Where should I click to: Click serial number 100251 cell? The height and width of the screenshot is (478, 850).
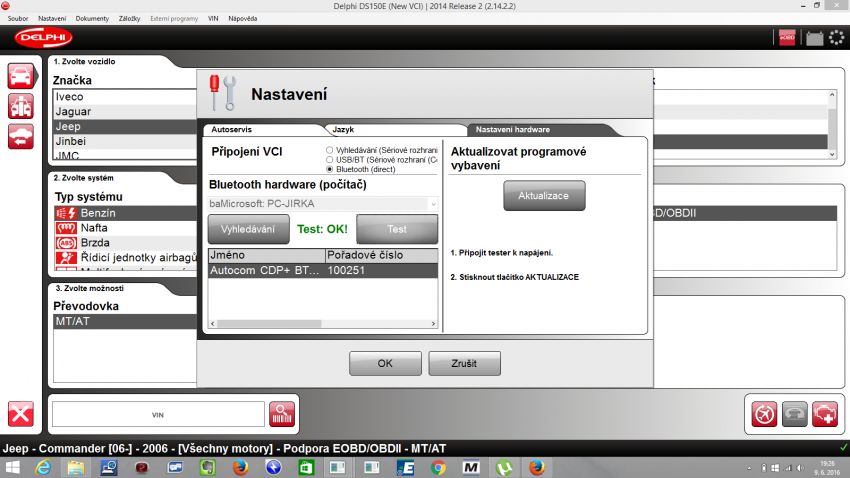point(346,270)
